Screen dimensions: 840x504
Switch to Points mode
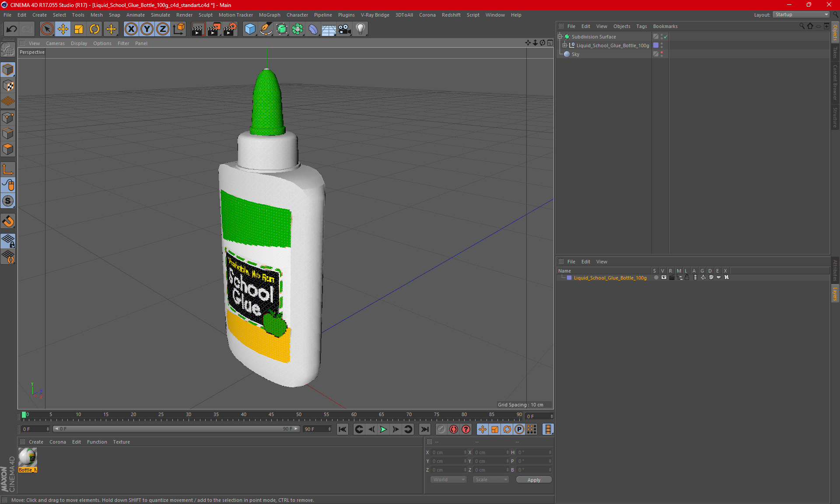coord(8,118)
